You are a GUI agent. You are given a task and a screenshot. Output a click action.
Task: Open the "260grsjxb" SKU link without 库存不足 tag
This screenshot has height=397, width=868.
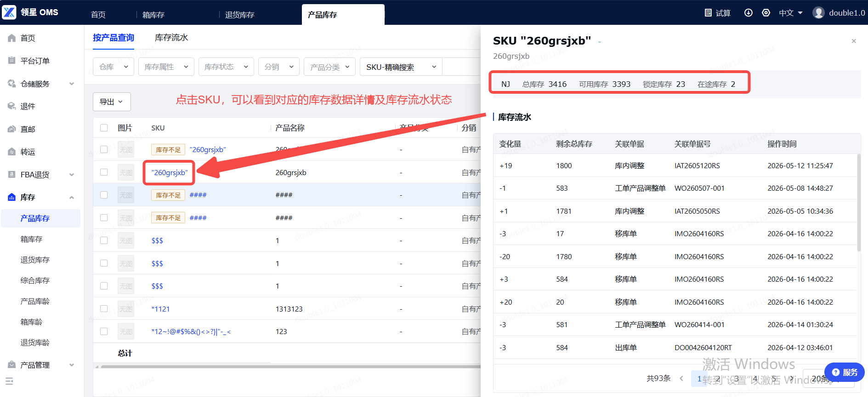170,172
